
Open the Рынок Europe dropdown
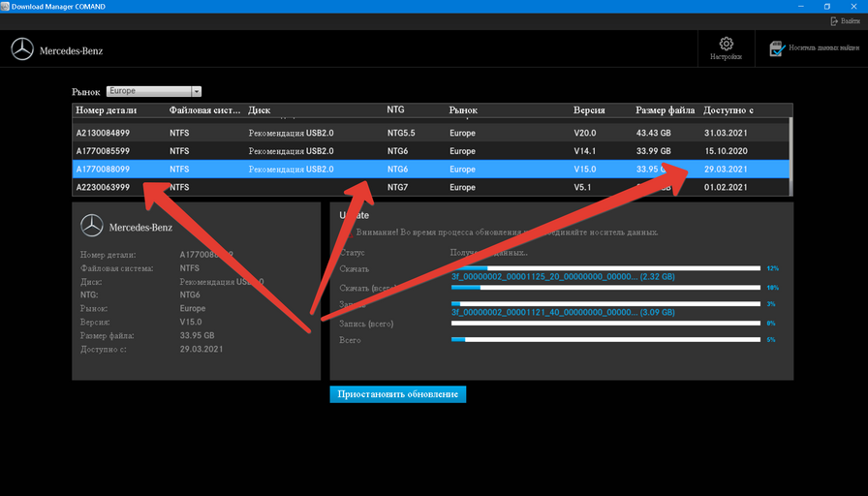pyautogui.click(x=154, y=91)
